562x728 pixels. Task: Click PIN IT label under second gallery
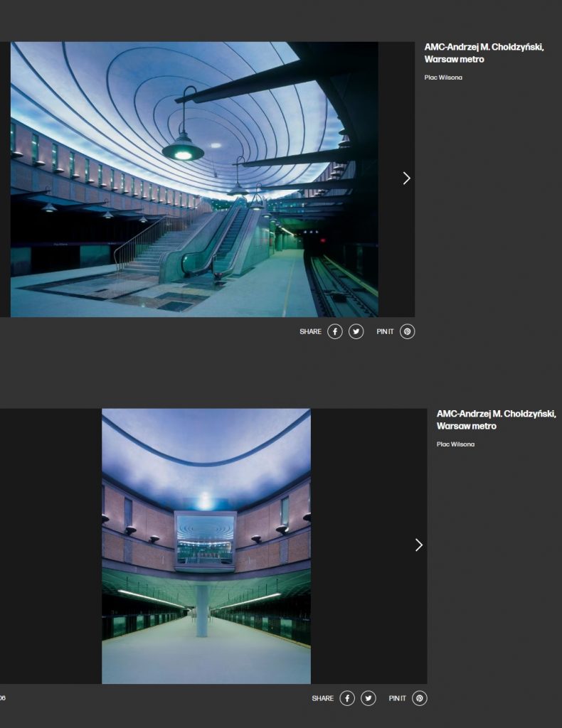coord(397,698)
